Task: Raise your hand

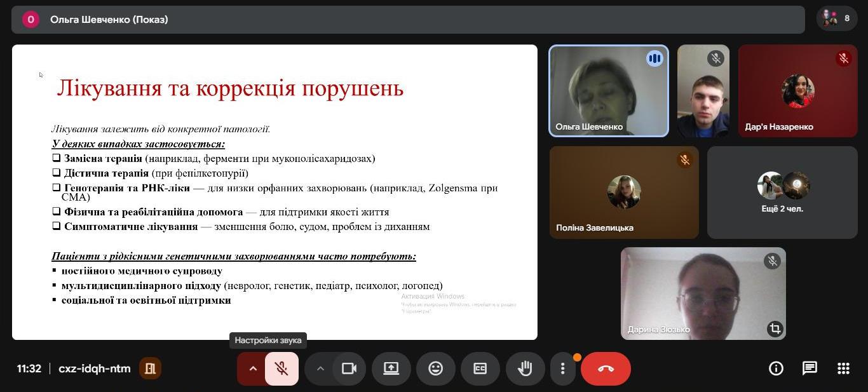Action: (525, 368)
